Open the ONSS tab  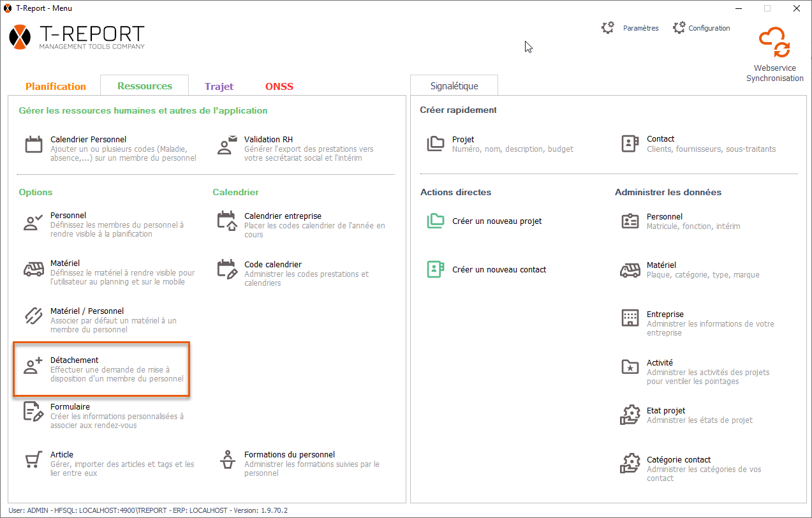point(279,86)
